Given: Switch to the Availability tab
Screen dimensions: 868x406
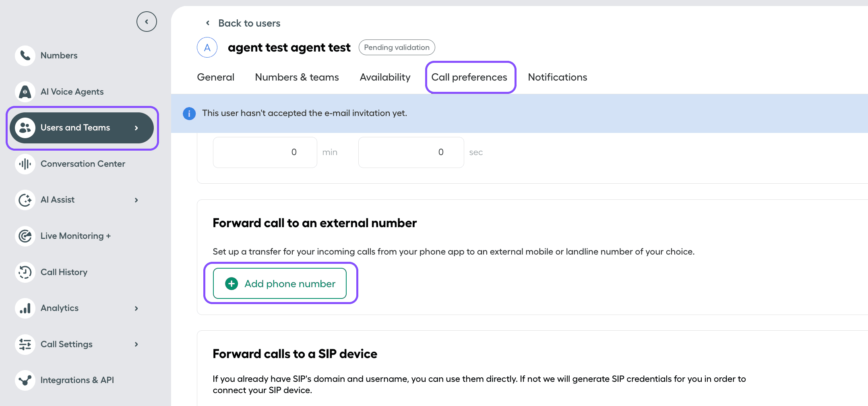Looking at the screenshot, I should click(x=385, y=77).
